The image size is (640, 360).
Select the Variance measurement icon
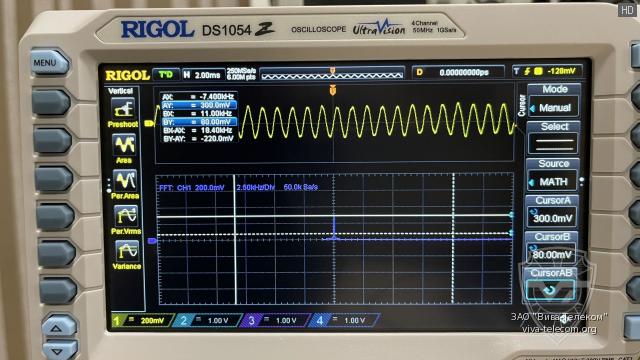point(127,251)
